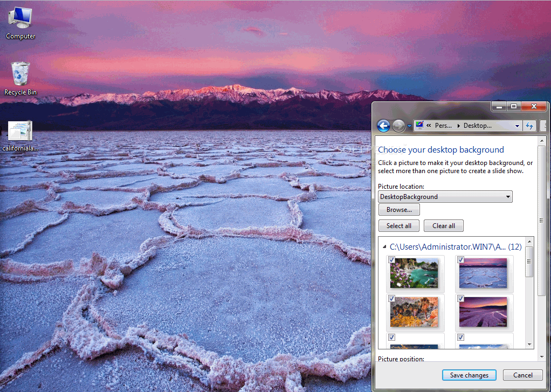Screen dimensions: 551x392
Task: Expand arrow between Pers... and Desktop...
Action: (x=458, y=126)
